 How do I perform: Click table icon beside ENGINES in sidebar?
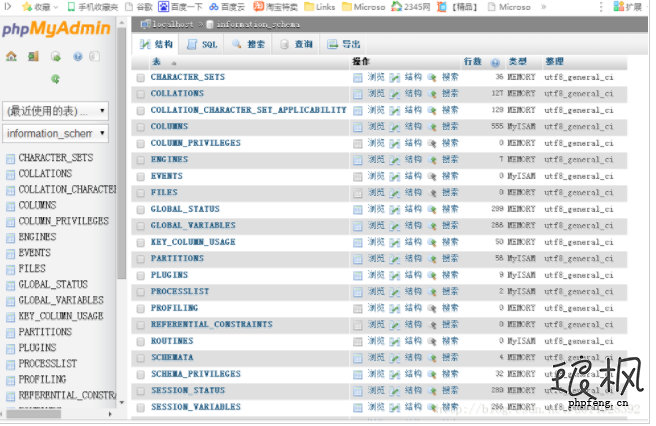pos(10,238)
